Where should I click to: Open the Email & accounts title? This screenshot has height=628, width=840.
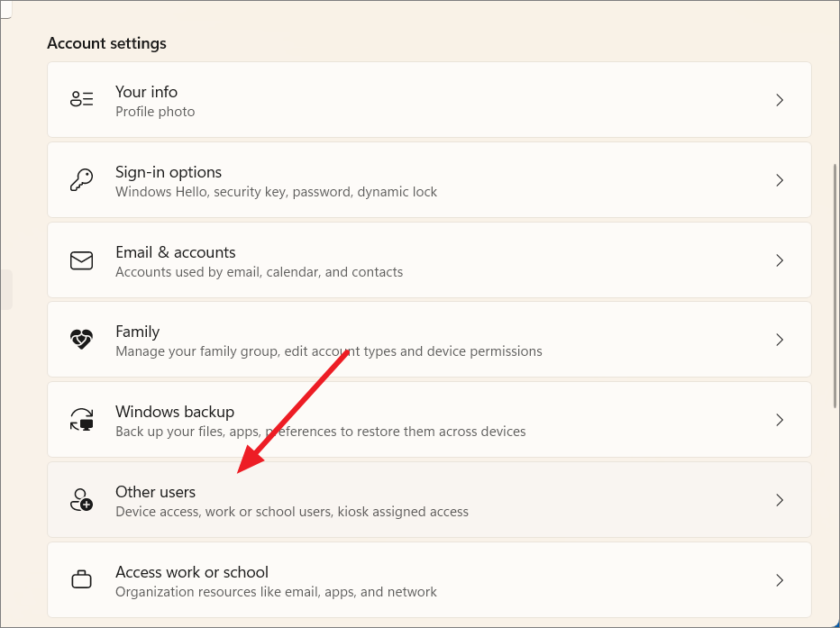(175, 252)
